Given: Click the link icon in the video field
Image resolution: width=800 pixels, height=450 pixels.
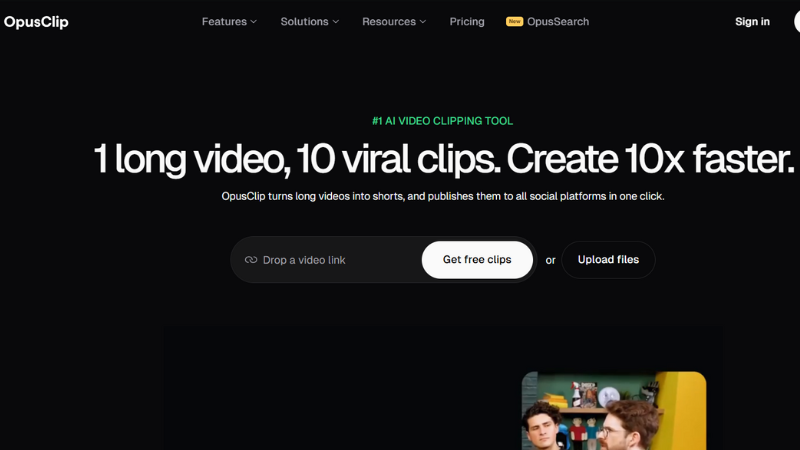Looking at the screenshot, I should [x=251, y=260].
